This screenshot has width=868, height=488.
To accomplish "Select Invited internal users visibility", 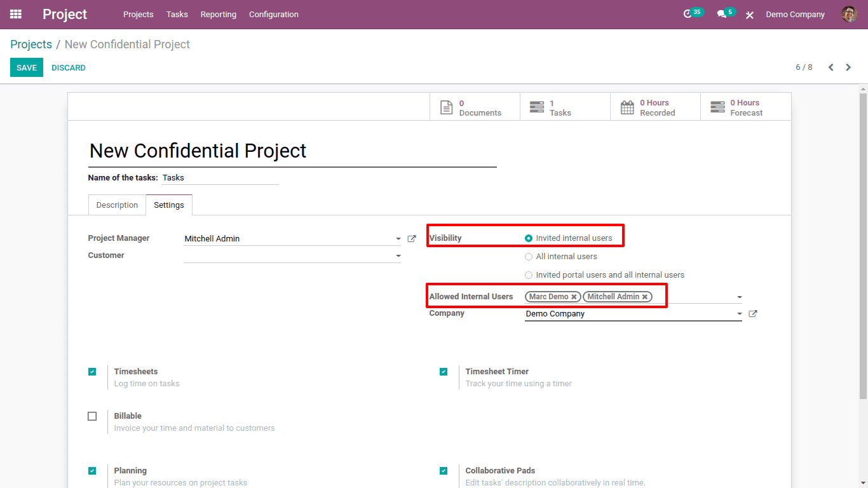I will point(529,238).
